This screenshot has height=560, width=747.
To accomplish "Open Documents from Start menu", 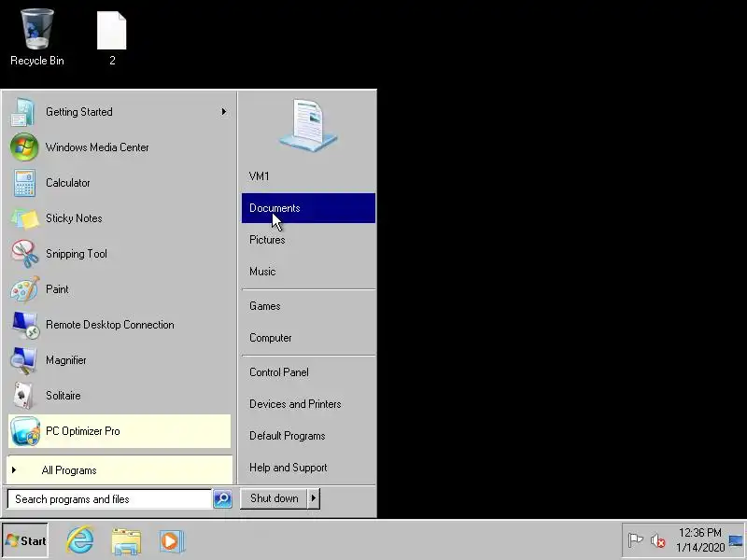I will 308,208.
